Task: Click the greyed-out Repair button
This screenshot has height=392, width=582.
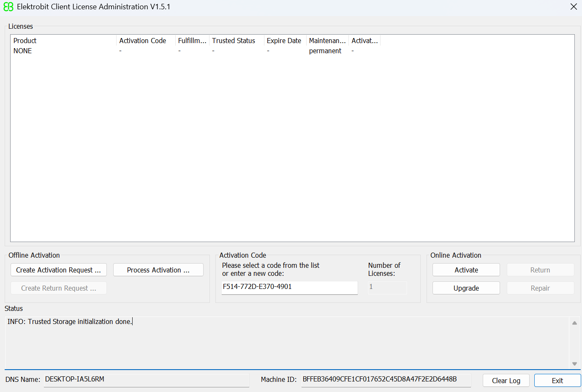Action: tap(540, 288)
